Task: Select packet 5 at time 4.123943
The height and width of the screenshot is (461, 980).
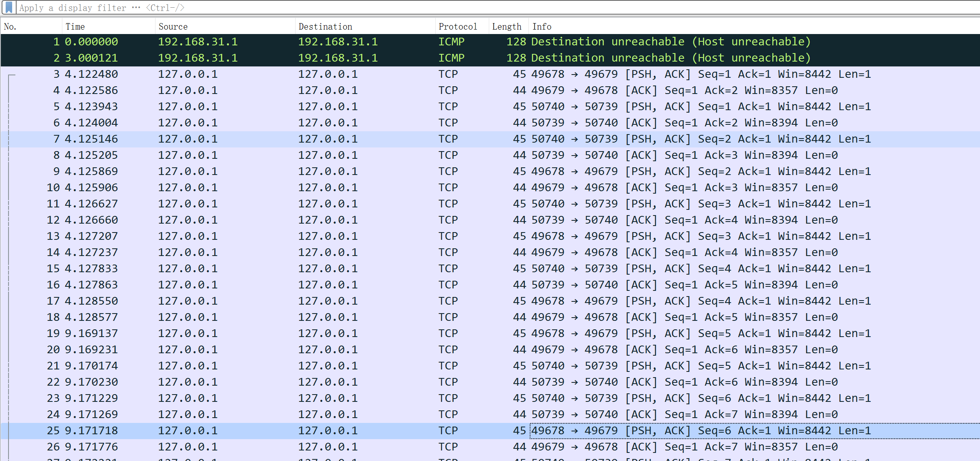Action: pyautogui.click(x=490, y=107)
